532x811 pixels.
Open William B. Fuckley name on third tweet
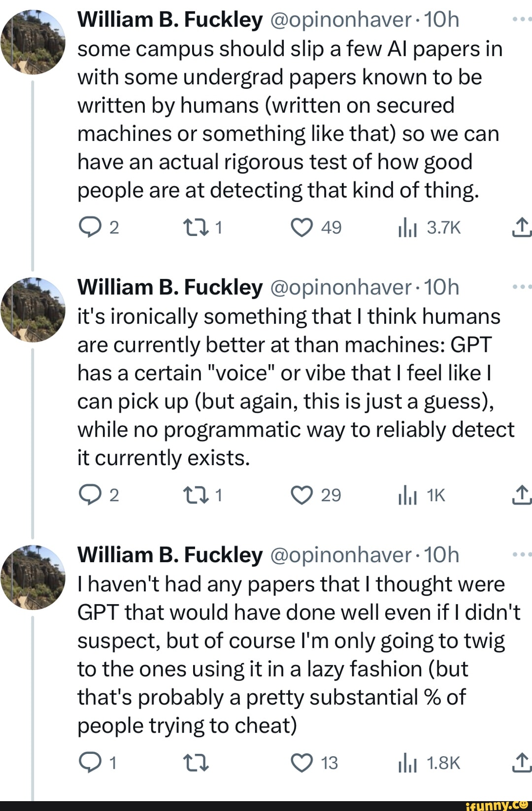170,555
